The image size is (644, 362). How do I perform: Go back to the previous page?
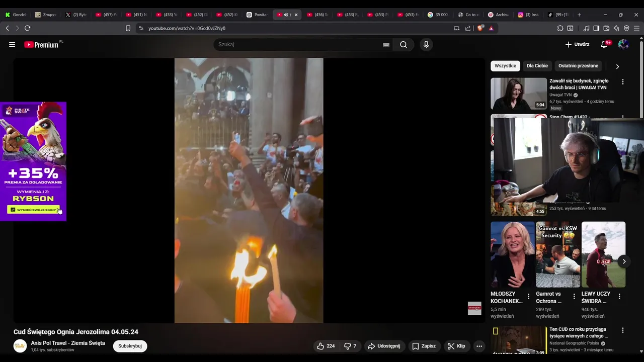tap(7, 28)
